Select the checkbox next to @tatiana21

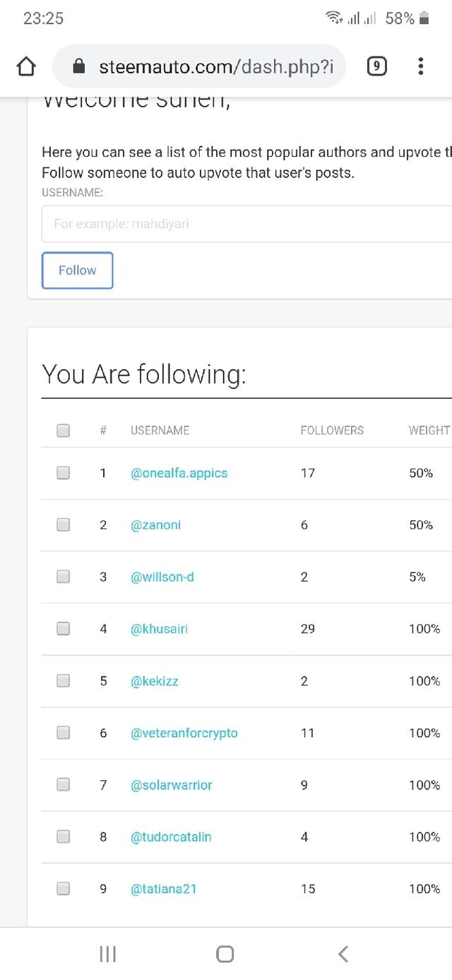pos(64,888)
